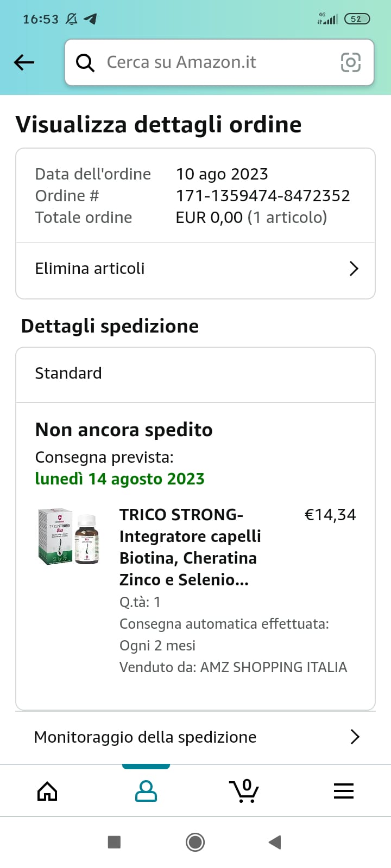Open TRICO STRONG product thumbnail
This screenshot has width=391, height=868.
pos(69,537)
